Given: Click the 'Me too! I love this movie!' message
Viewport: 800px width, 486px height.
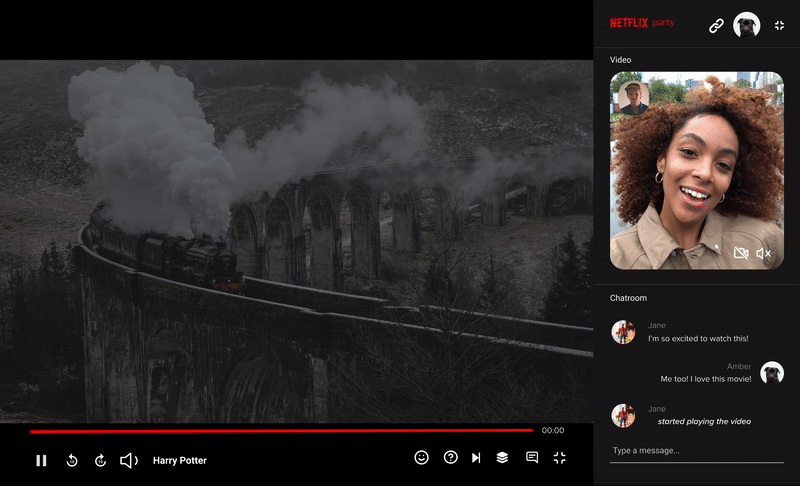Looking at the screenshot, I should 706,379.
